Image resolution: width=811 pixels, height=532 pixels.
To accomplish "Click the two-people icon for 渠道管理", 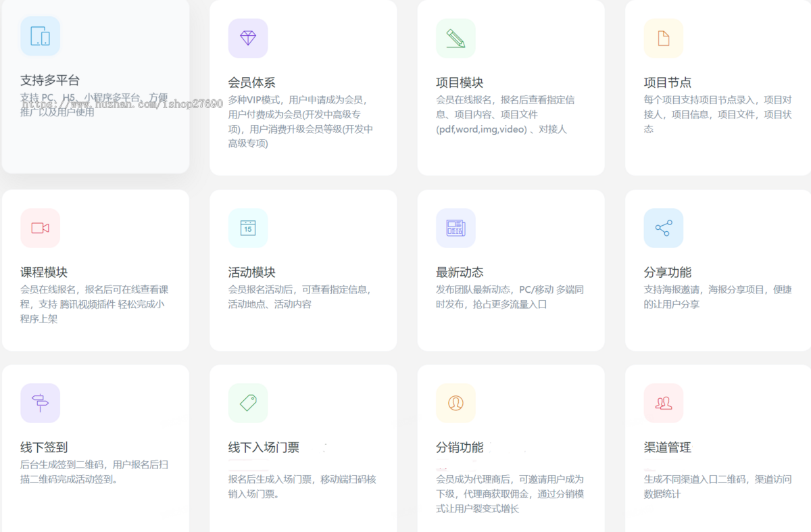I will (x=664, y=403).
